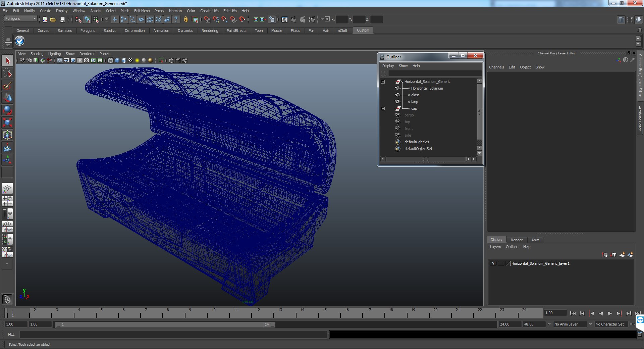This screenshot has width=644, height=349.
Task: Open Layers menu in Layer Editor
Action: (495, 247)
